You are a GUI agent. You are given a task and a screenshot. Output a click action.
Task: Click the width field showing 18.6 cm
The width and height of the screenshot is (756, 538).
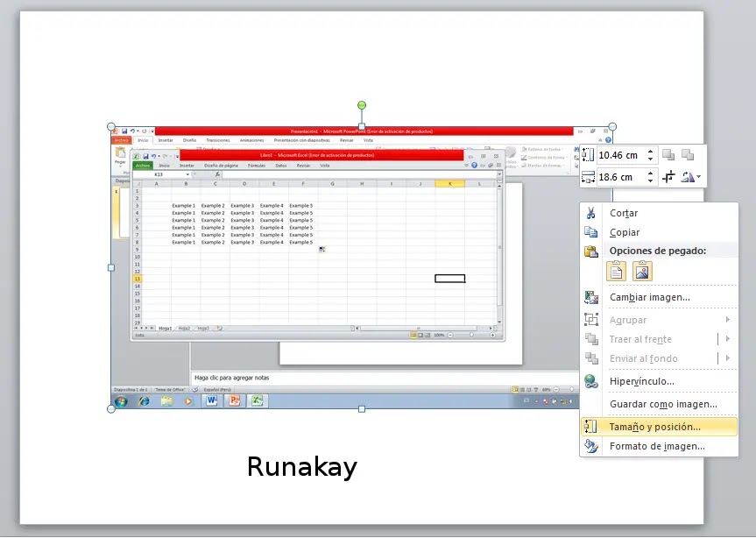620,177
